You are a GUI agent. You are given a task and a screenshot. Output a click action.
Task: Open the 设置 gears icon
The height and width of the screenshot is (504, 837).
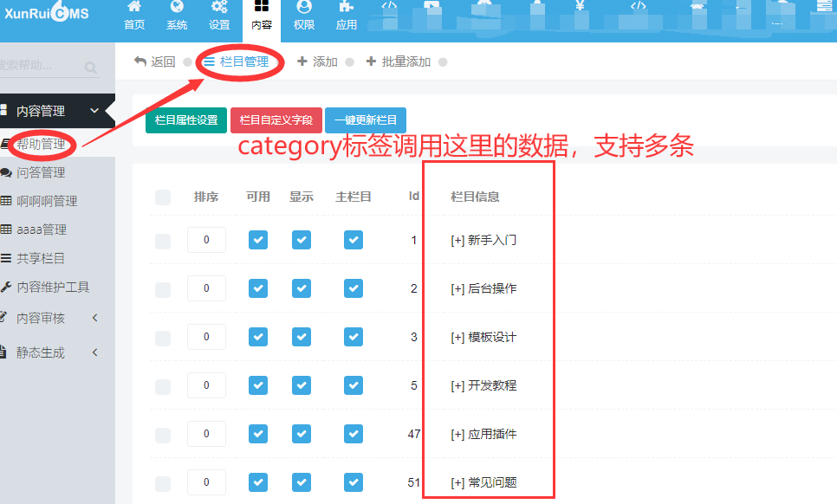219,6
